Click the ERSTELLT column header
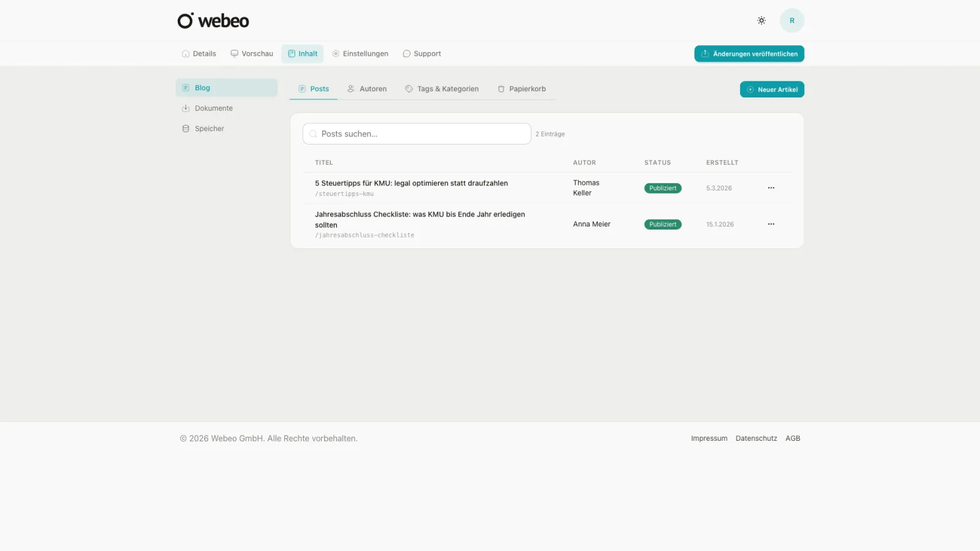Screen dimensions: 980x551 tap(722, 163)
